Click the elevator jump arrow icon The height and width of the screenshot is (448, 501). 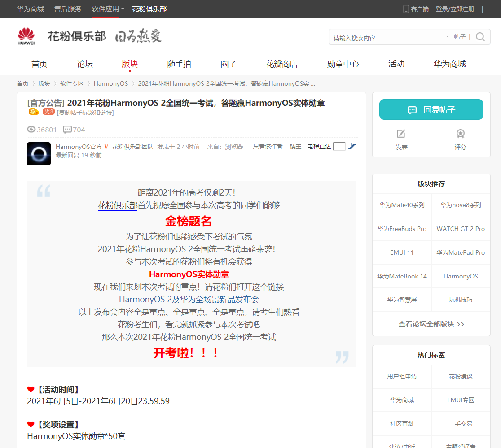pos(352,146)
